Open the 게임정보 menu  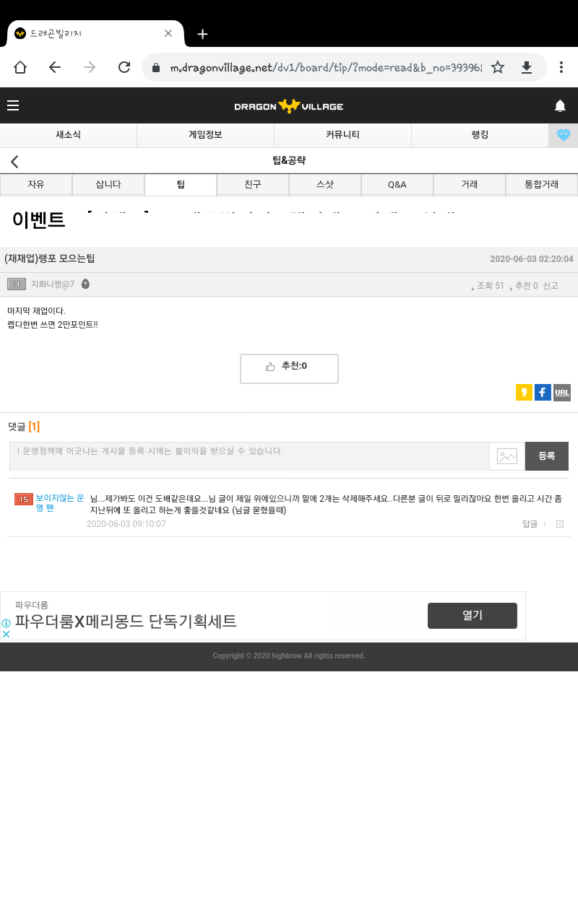click(x=205, y=135)
